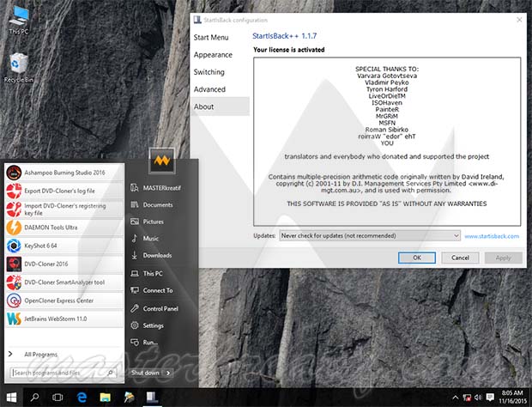
Task: Open the Switching settings page
Action: [209, 72]
